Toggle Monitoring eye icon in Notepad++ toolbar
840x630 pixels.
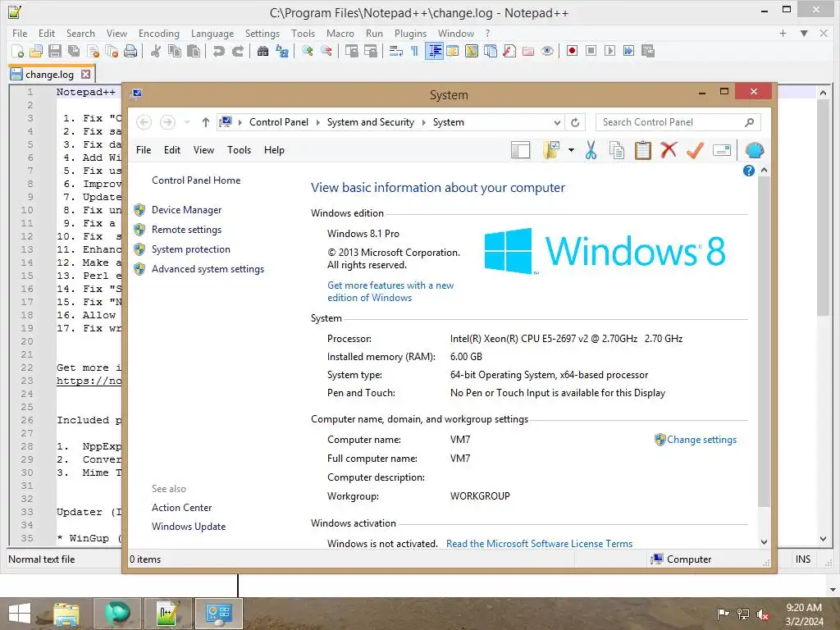547,51
